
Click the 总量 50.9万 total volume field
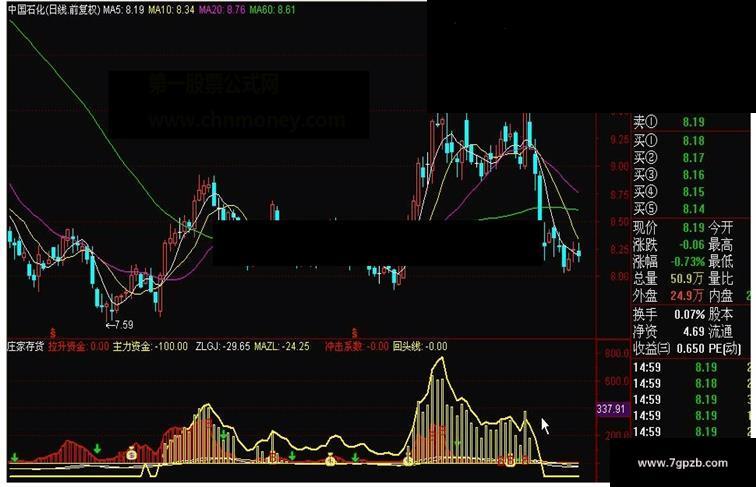669,278
